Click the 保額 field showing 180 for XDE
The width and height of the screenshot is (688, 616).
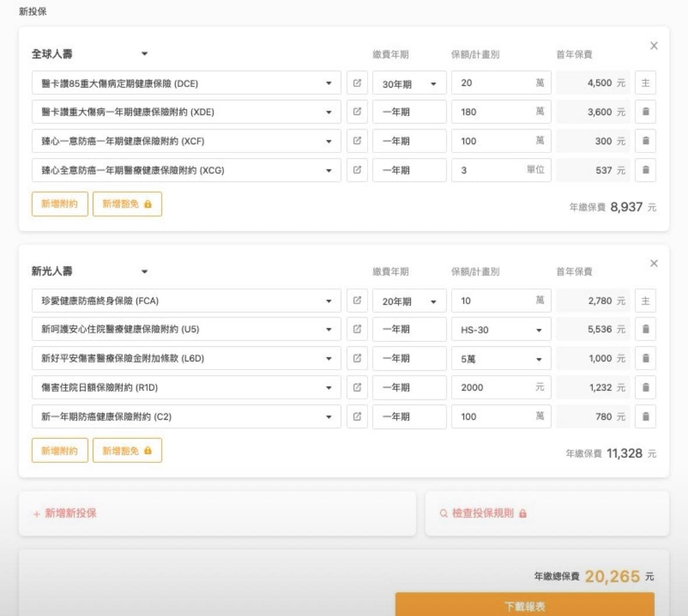click(493, 112)
